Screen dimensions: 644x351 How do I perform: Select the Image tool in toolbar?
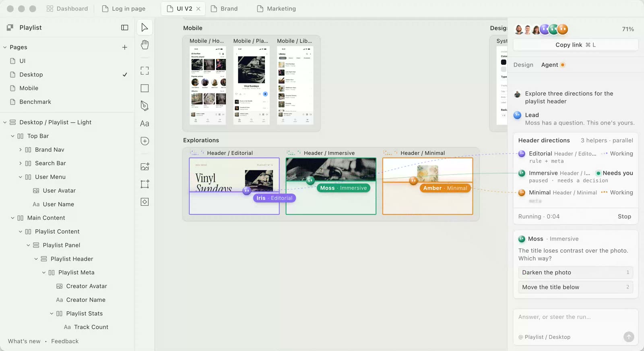point(144,166)
